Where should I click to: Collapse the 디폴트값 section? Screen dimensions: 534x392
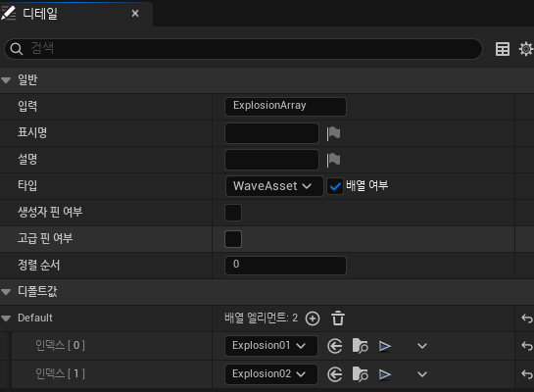click(6, 292)
